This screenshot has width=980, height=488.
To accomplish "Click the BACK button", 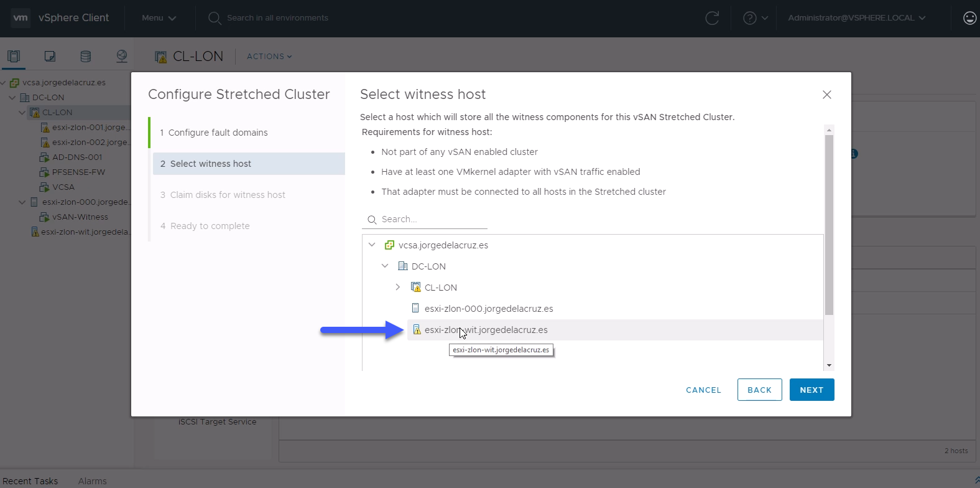I will [x=759, y=390].
